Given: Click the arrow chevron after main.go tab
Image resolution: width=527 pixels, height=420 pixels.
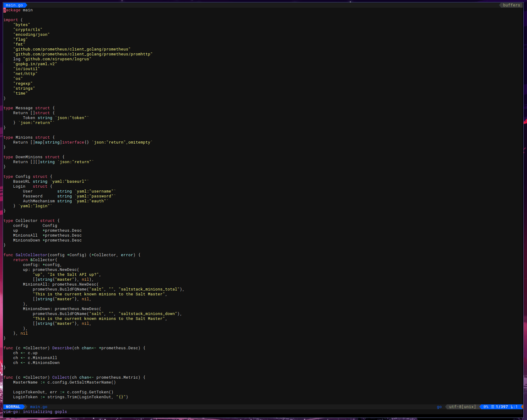Looking at the screenshot, I should click(x=26, y=5).
